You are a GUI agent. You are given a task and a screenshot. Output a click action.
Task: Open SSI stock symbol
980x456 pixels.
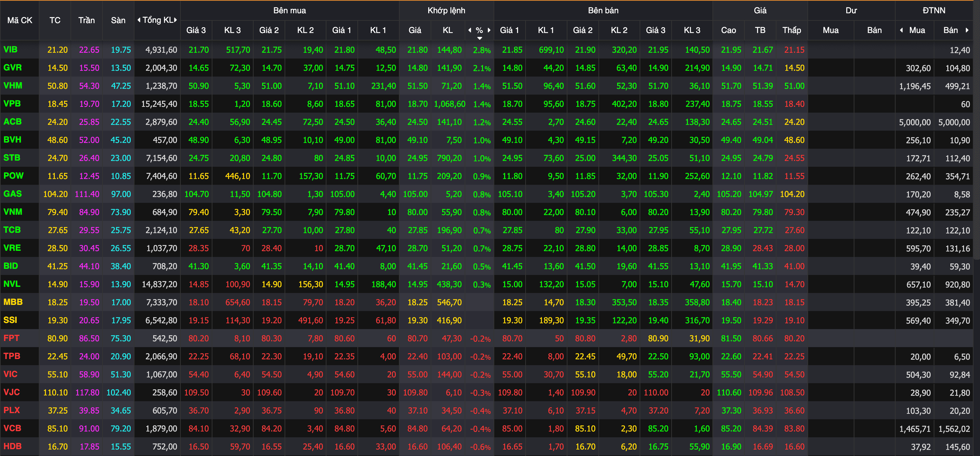point(10,320)
